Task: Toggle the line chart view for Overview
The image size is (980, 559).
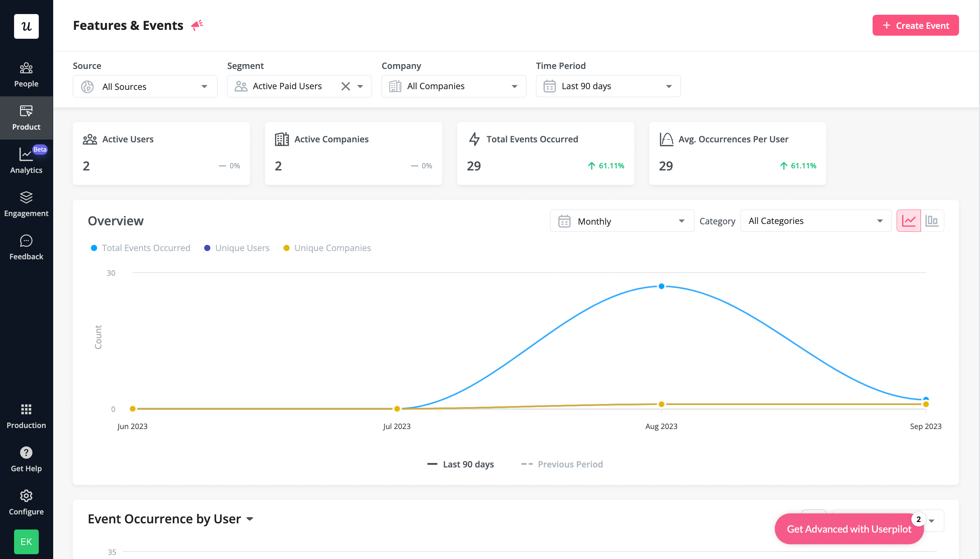Action: 909,221
